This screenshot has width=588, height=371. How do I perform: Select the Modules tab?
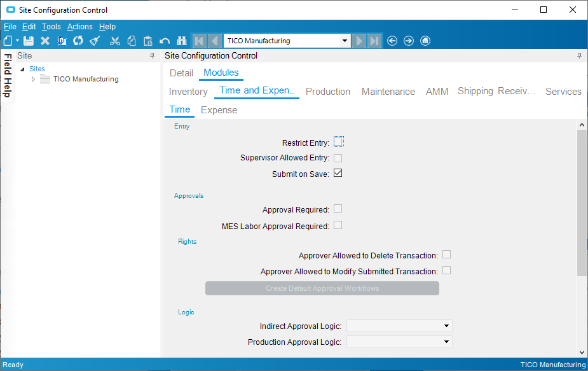221,73
